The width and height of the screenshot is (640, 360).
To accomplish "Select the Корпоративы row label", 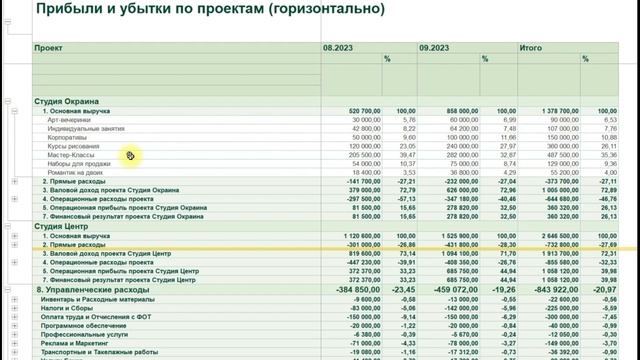I will [x=67, y=138].
